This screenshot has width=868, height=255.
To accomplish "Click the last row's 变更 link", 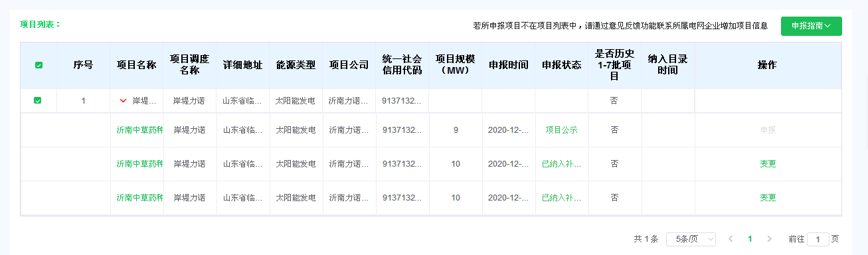I will coord(768,198).
